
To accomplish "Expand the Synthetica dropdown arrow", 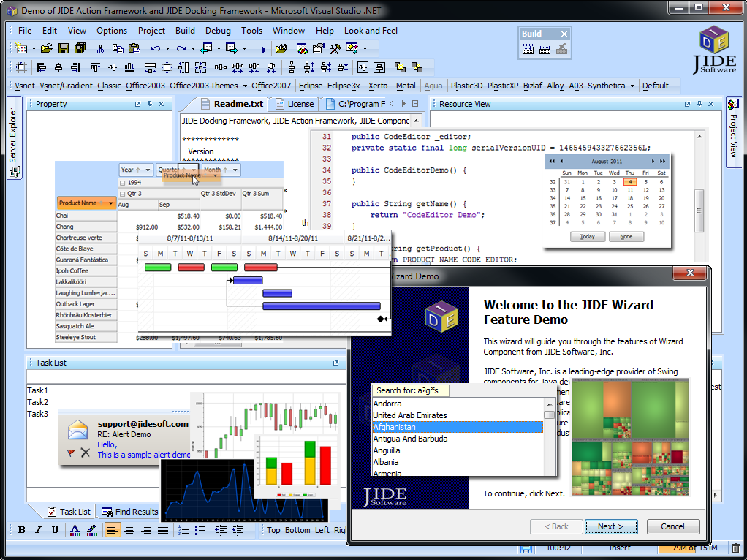I will [x=632, y=86].
